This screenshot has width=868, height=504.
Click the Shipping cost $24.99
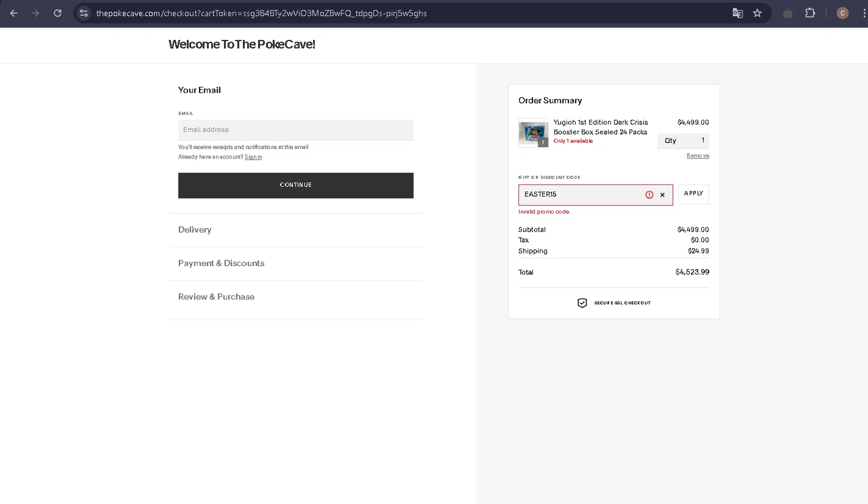pyautogui.click(x=698, y=251)
